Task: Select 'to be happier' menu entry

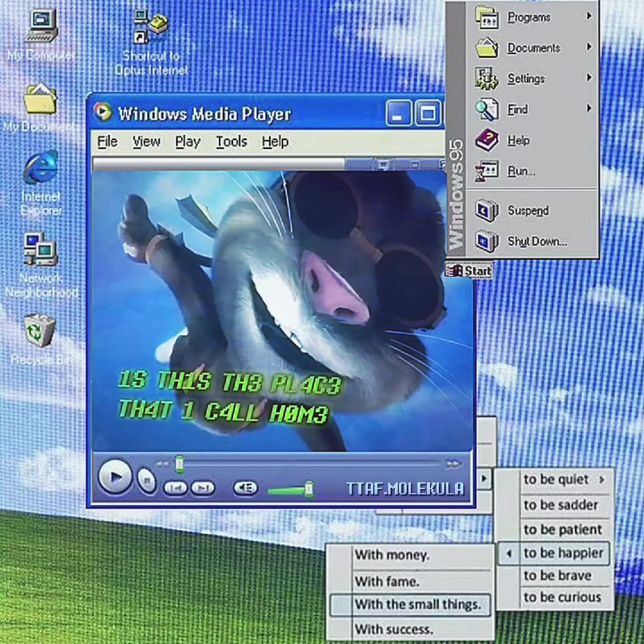Action: click(x=554, y=553)
